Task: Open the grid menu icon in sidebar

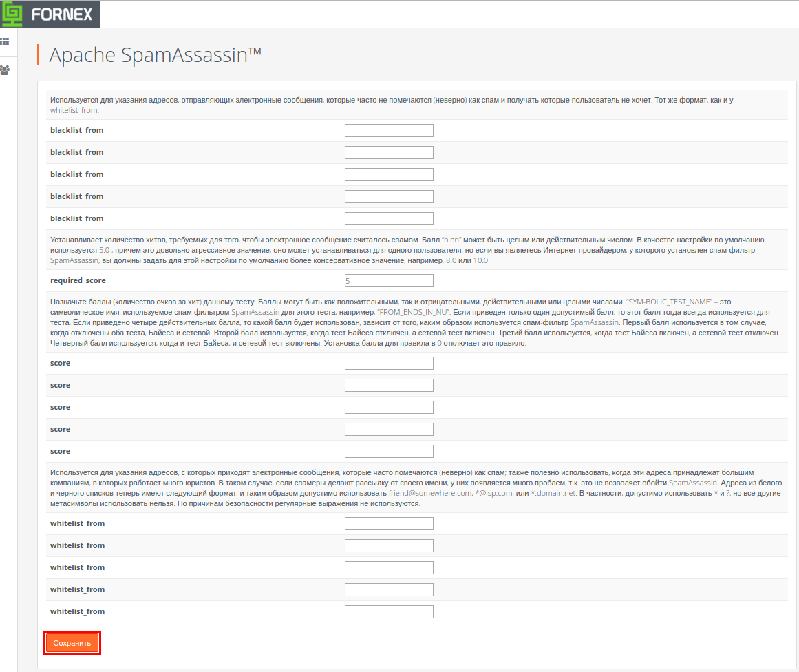Action: point(5,42)
